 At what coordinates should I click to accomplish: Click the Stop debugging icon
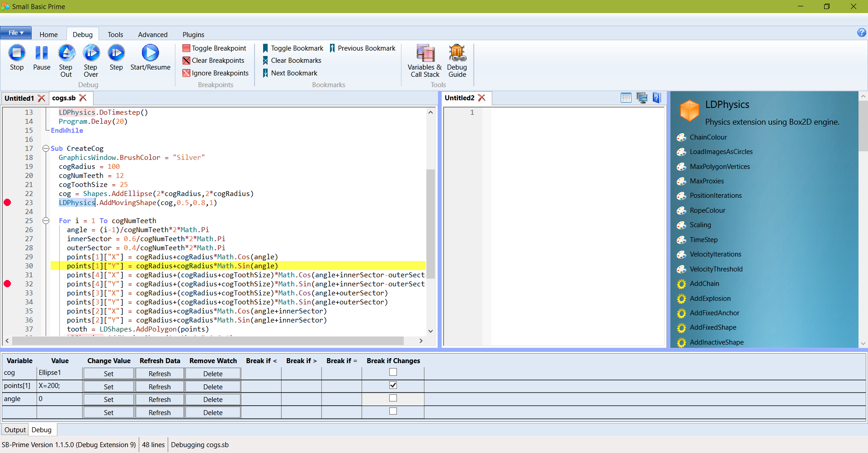coord(17,53)
